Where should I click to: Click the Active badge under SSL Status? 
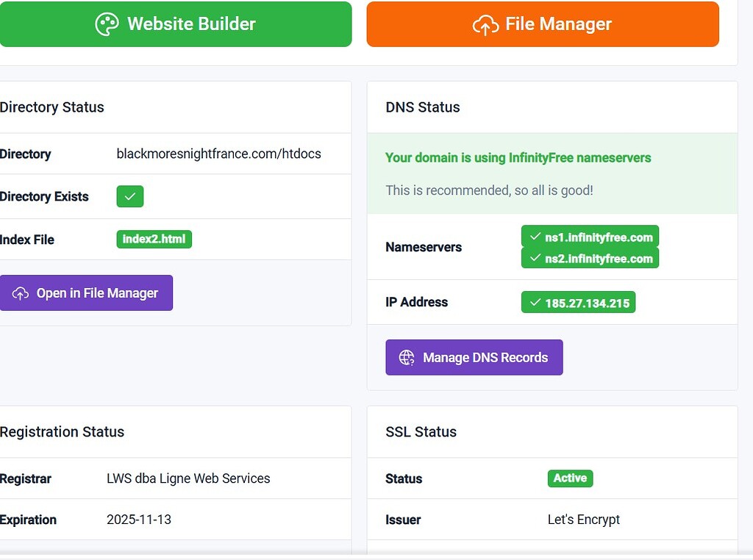tap(570, 478)
